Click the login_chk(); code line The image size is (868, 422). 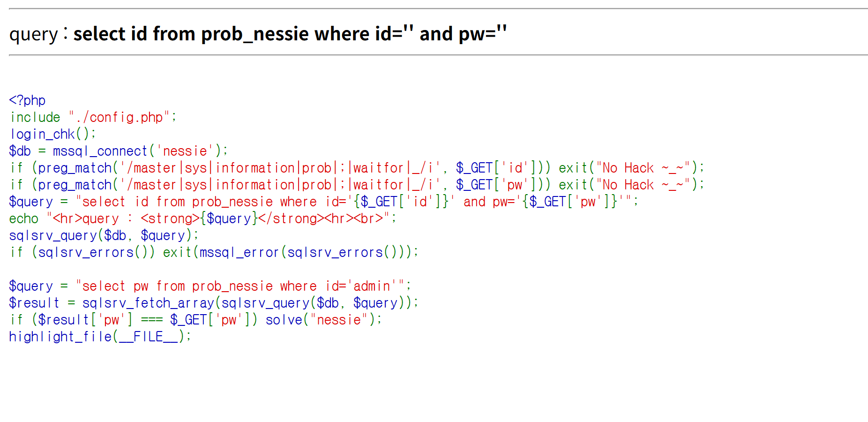[x=52, y=134]
